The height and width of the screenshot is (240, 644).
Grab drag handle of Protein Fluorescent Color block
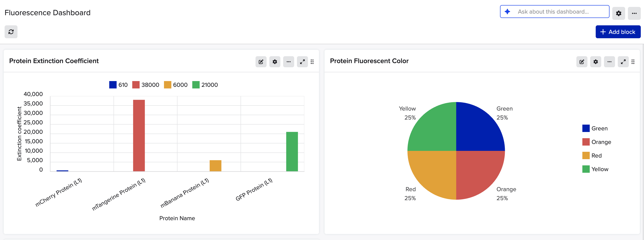(633, 62)
